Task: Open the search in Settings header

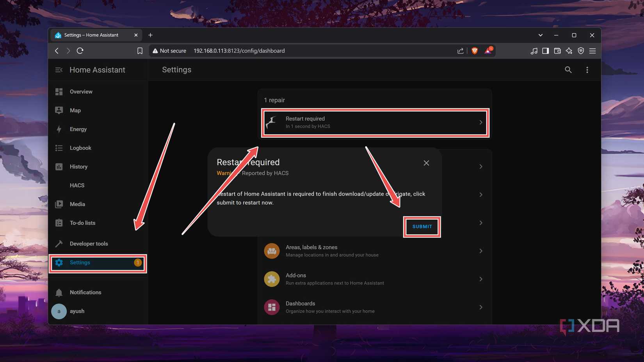Action: (568, 70)
